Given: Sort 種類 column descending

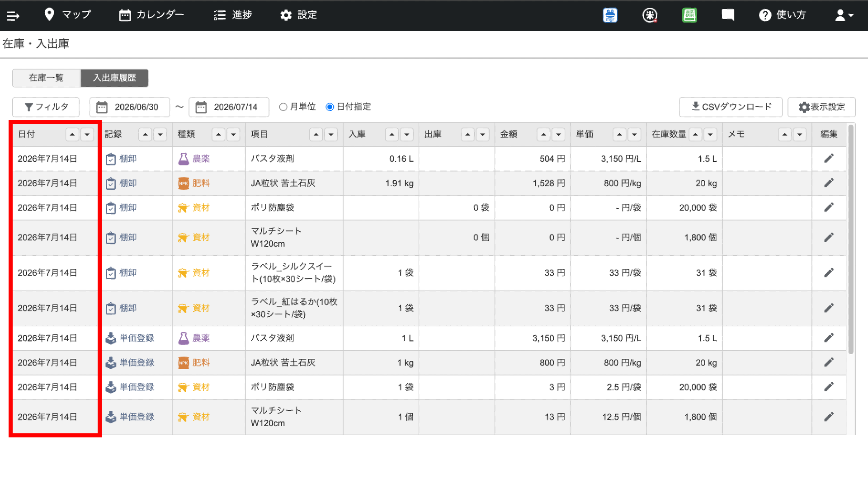Looking at the screenshot, I should click(x=233, y=134).
